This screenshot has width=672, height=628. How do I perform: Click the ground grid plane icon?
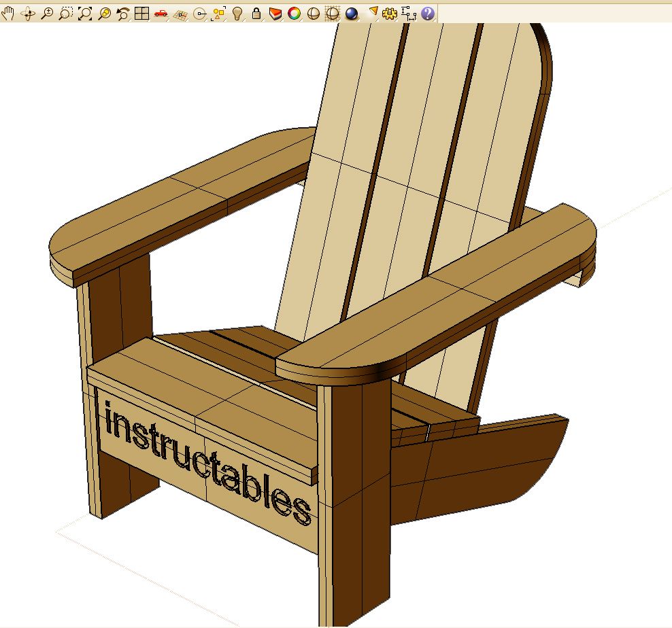(179, 12)
